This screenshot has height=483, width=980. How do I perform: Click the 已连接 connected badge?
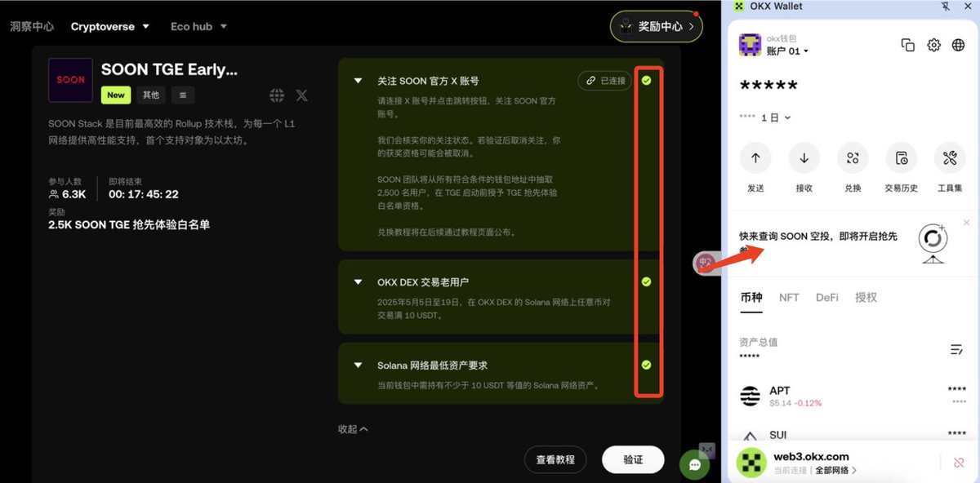point(604,81)
